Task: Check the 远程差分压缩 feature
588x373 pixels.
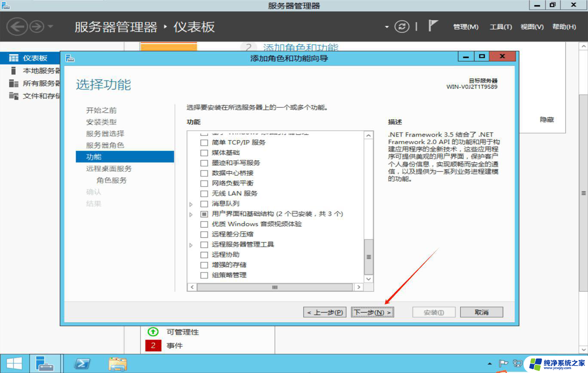Action: (204, 234)
